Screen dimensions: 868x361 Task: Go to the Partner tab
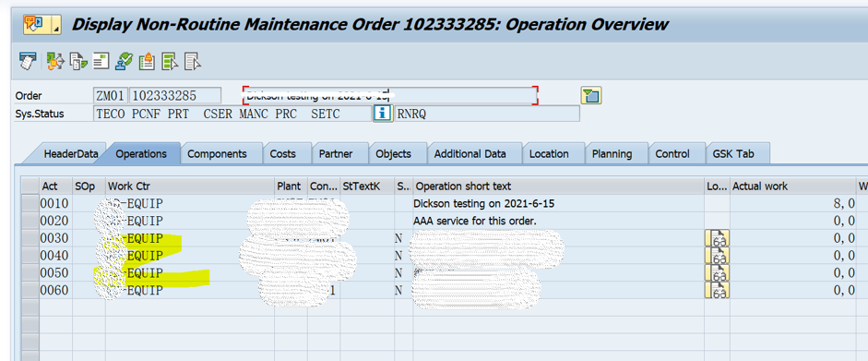[x=336, y=154]
